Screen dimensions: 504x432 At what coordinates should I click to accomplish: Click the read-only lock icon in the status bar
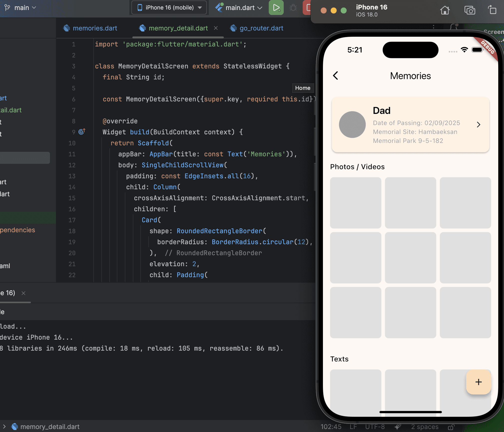click(x=451, y=427)
